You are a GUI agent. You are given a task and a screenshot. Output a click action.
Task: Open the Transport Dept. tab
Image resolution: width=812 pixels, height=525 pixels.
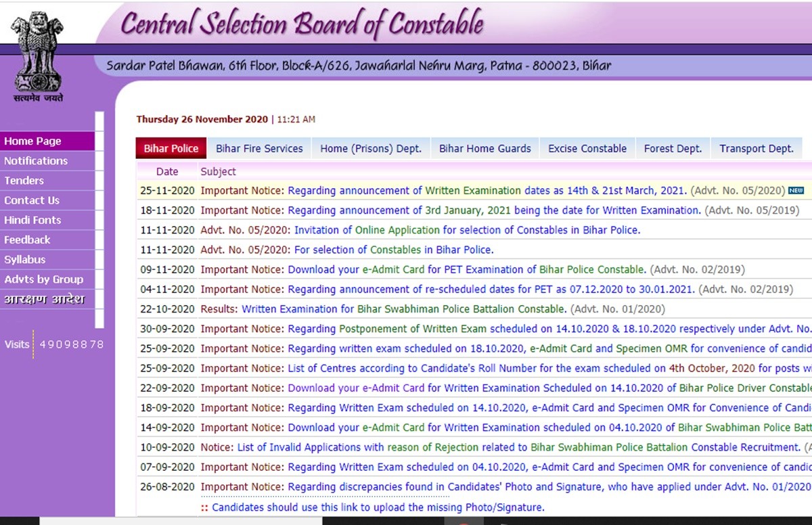[756, 149]
